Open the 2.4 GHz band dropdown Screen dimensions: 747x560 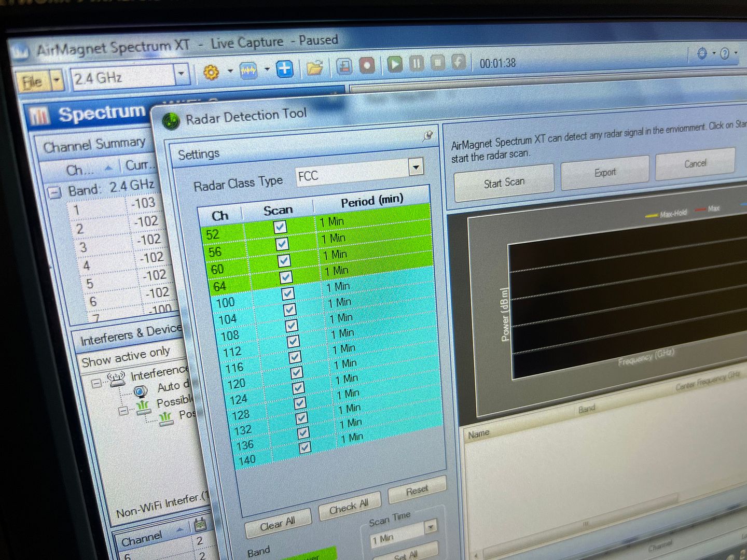tap(181, 74)
